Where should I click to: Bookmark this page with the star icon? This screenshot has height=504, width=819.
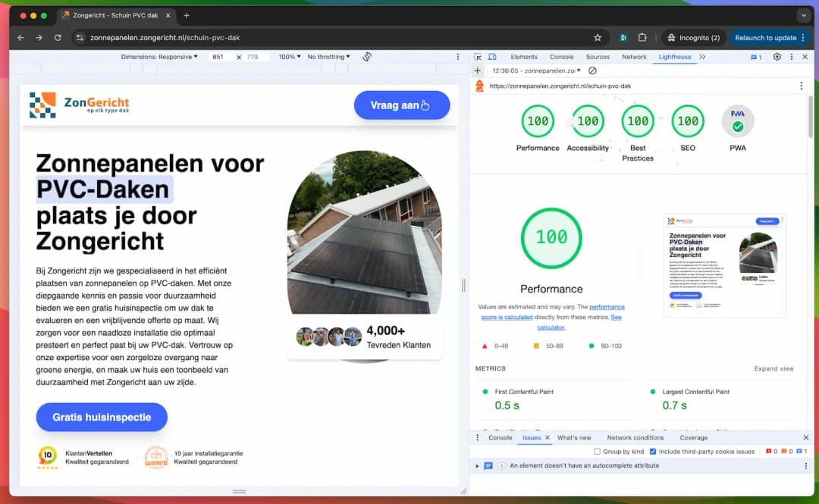598,37
